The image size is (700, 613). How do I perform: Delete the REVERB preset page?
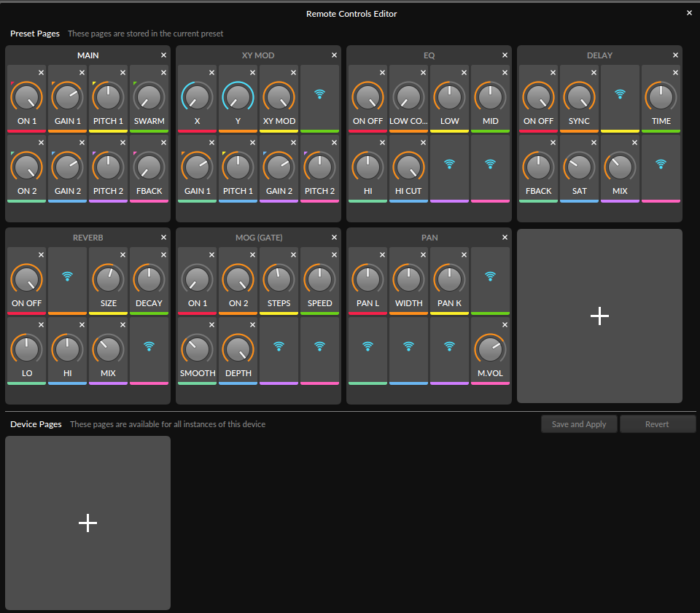point(164,238)
